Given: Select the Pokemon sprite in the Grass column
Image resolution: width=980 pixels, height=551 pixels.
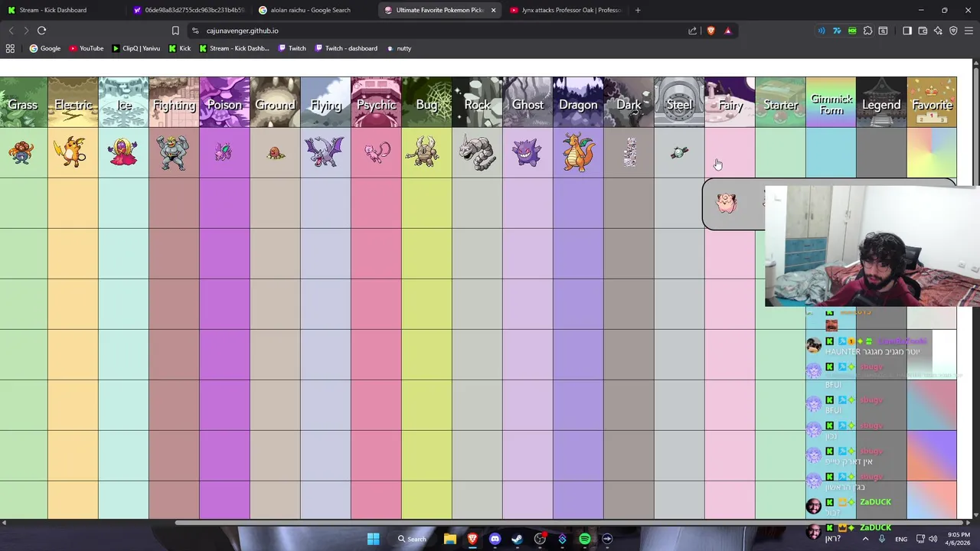Looking at the screenshot, I should [21, 152].
